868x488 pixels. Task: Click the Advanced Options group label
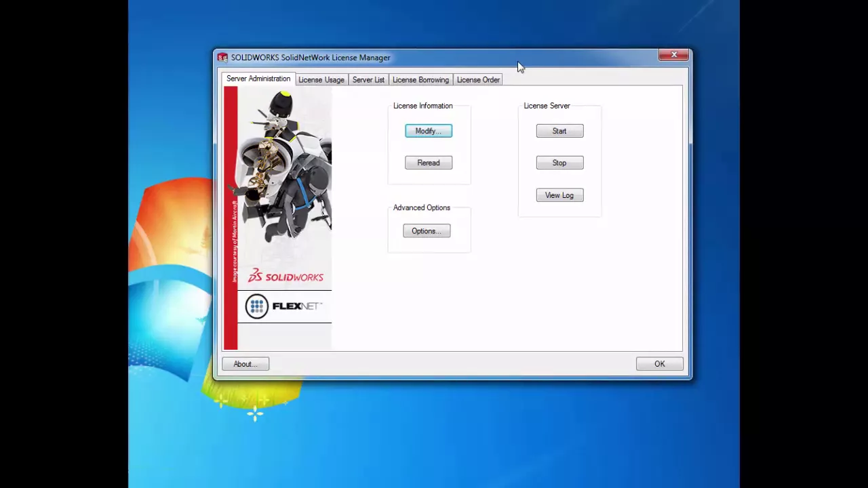[x=421, y=207]
